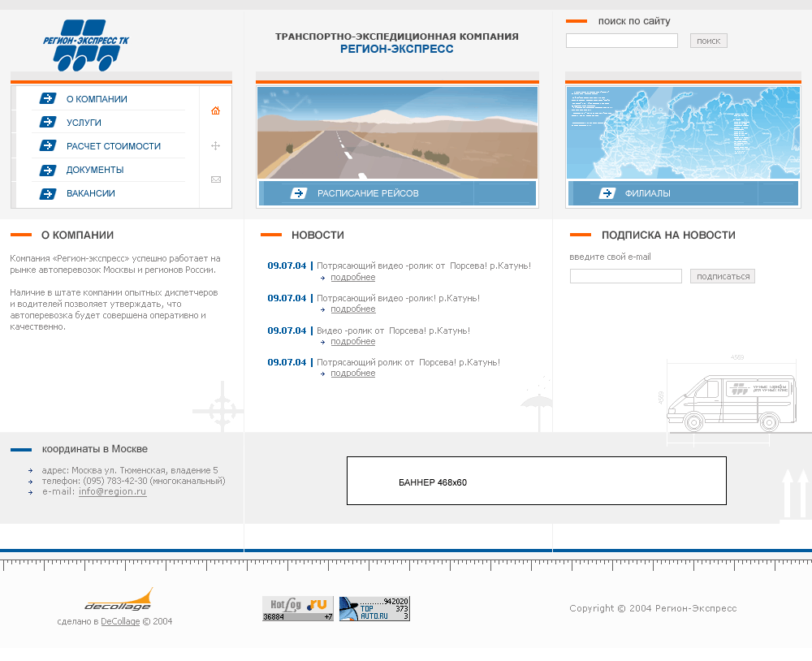Click the arrow icon beside ДОКУМЕНТЫ
This screenshot has height=661, width=812.
click(x=48, y=170)
